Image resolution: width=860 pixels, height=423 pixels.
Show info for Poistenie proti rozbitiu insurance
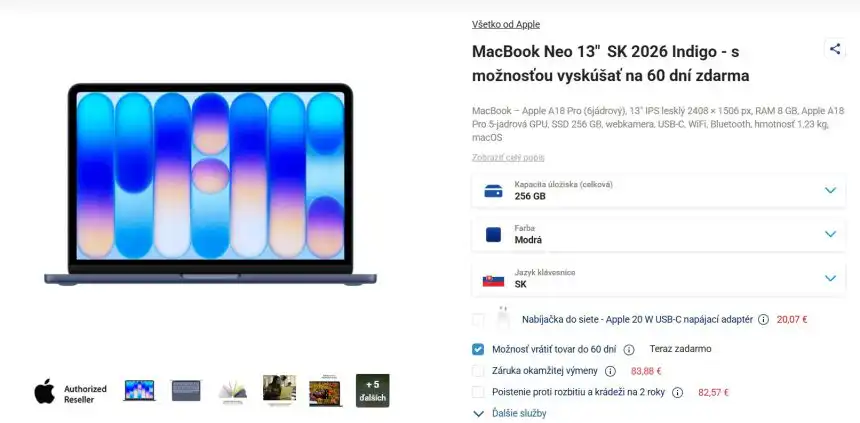tap(677, 392)
